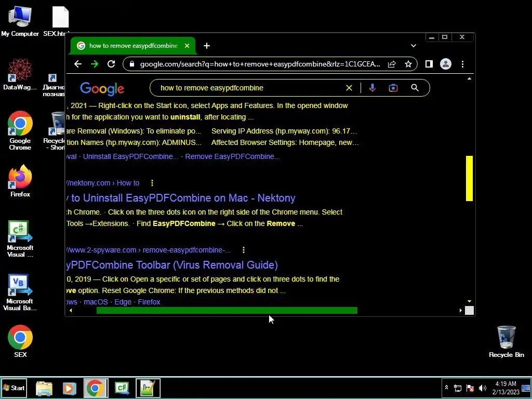
Task: Open more options for 2-spyware.com result
Action: click(x=244, y=250)
